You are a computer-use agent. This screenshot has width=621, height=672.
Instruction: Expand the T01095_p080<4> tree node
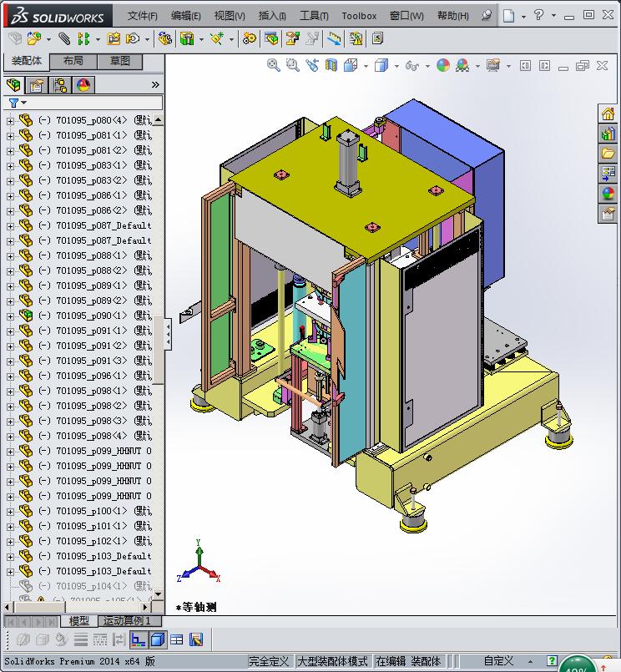10,121
